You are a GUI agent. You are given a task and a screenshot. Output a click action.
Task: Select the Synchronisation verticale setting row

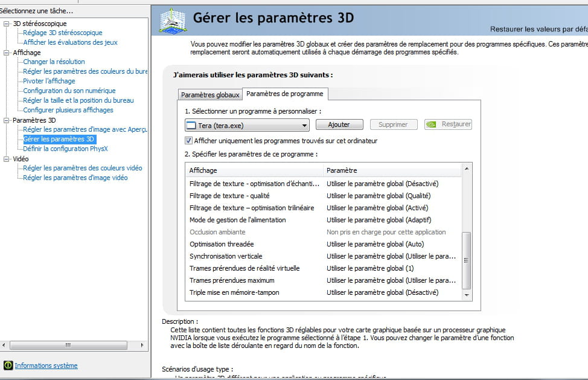click(226, 256)
